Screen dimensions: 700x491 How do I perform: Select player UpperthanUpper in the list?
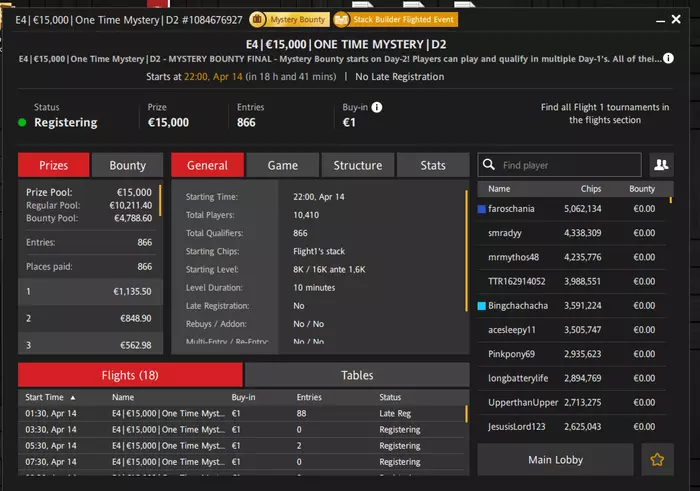[572, 403]
